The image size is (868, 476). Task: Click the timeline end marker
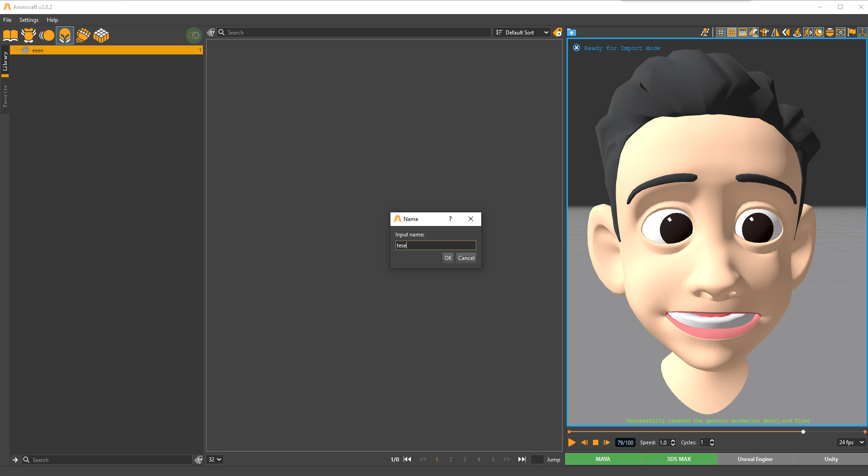pos(865,432)
